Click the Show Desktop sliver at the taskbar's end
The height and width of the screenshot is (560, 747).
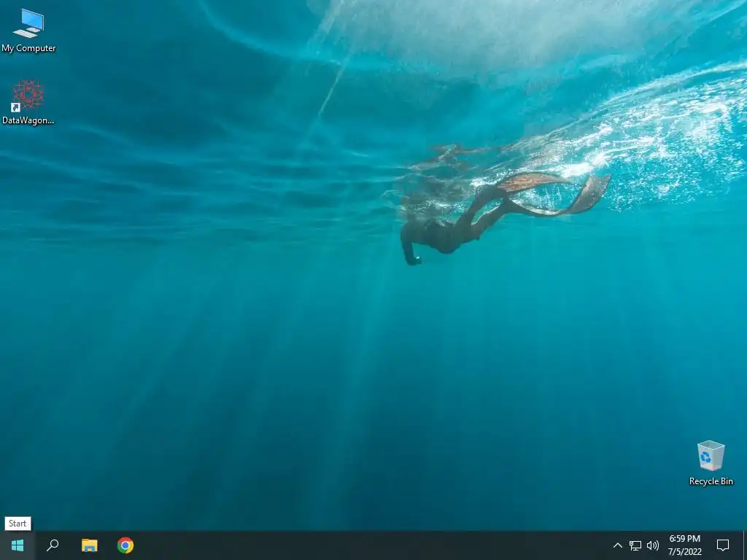point(745,545)
